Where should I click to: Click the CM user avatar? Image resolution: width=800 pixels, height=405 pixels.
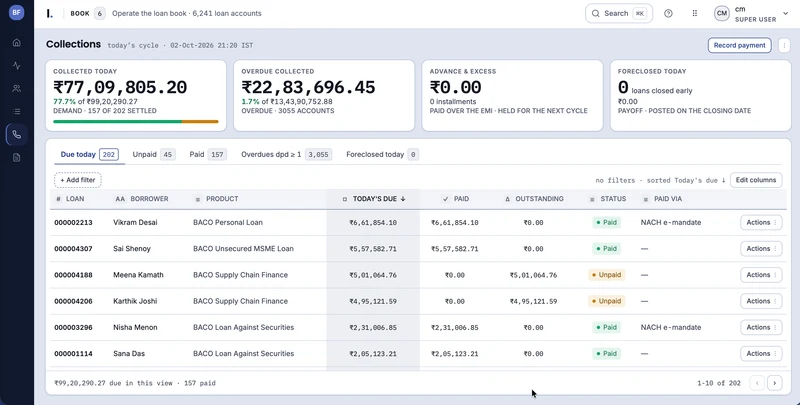(721, 14)
